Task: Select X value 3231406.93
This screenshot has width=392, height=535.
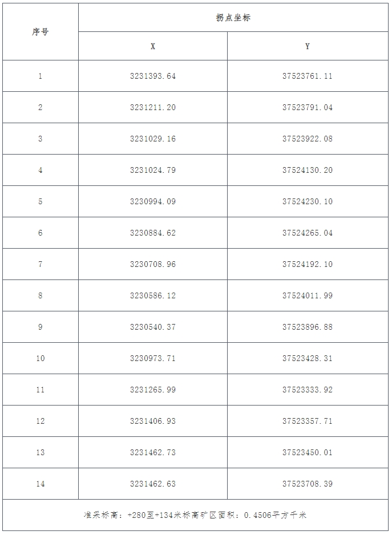Action: click(x=153, y=421)
